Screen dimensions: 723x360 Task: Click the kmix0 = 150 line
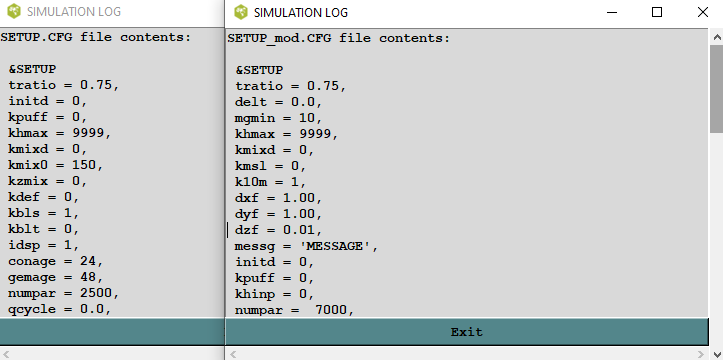[x=55, y=165]
